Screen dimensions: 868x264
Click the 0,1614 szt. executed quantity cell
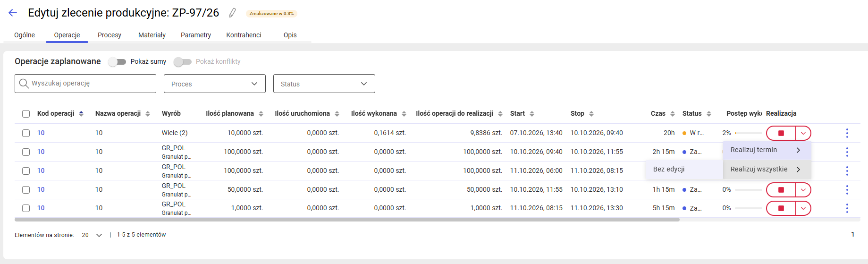coord(390,133)
